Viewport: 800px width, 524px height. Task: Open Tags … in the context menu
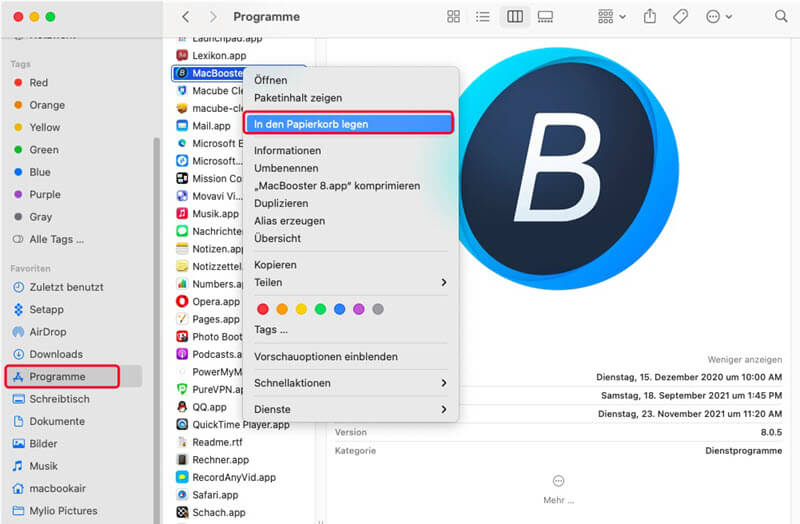(x=270, y=330)
